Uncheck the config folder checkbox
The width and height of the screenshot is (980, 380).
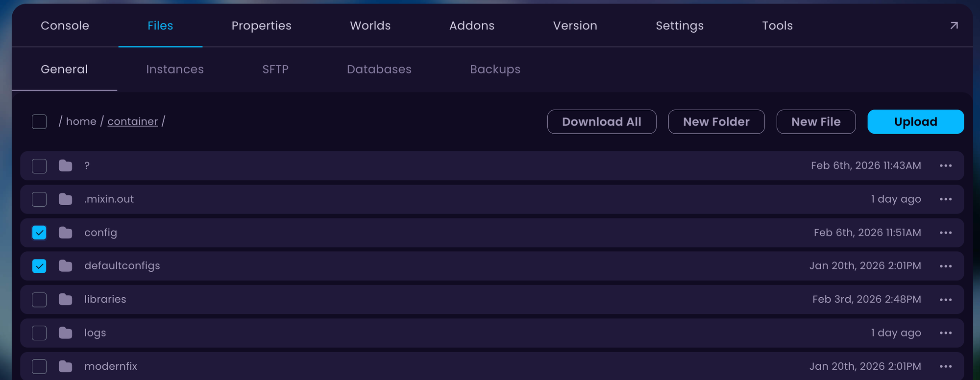tap(39, 233)
